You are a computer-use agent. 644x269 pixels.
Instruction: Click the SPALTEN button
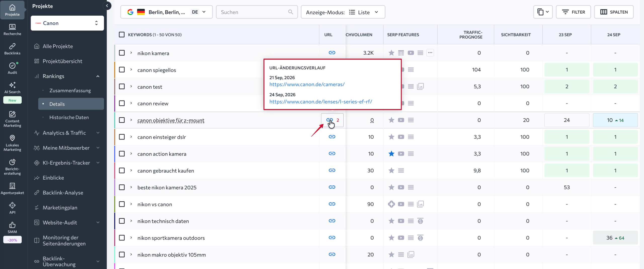coord(614,12)
